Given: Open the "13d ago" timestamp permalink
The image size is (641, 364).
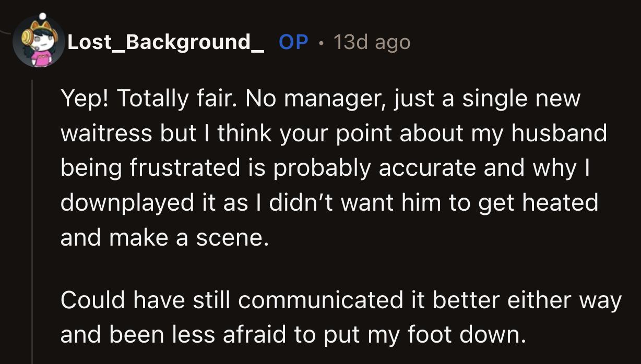Looking at the screenshot, I should tap(371, 42).
